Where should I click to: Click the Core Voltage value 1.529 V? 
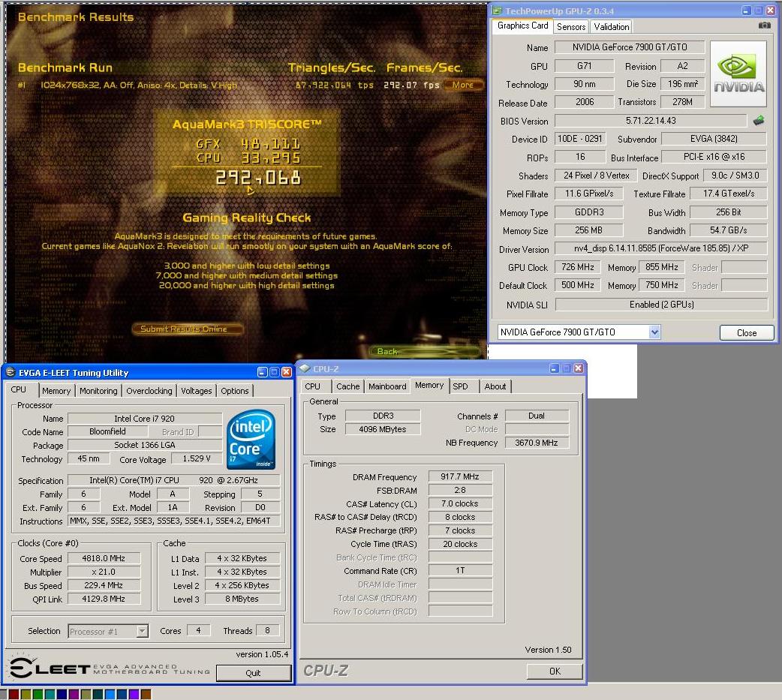click(197, 458)
